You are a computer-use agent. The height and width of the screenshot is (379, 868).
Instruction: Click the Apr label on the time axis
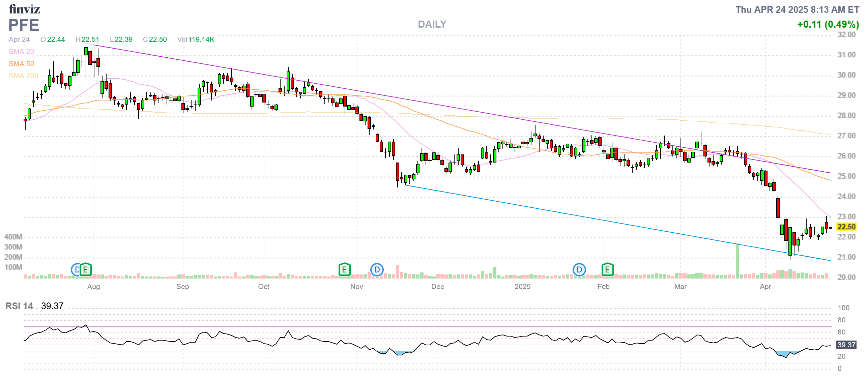point(765,287)
